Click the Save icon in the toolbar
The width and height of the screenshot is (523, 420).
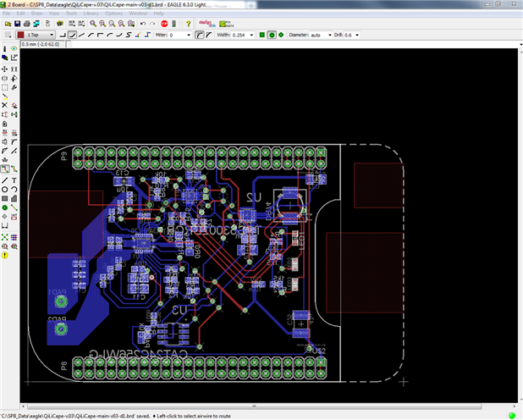click(18, 24)
